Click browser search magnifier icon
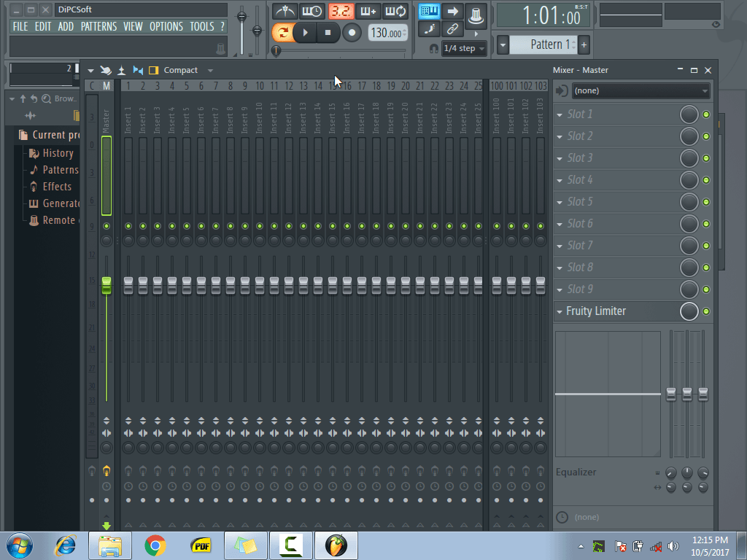 click(x=46, y=98)
